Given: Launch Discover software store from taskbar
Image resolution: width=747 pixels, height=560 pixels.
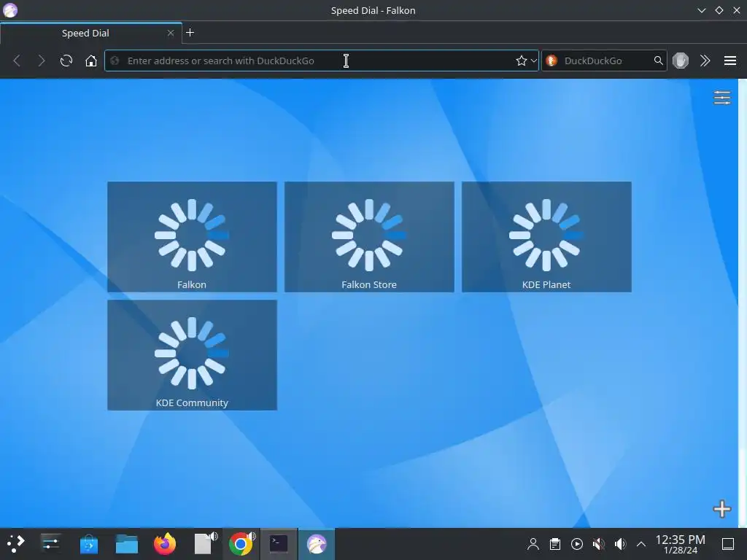Looking at the screenshot, I should pyautogui.click(x=88, y=543).
